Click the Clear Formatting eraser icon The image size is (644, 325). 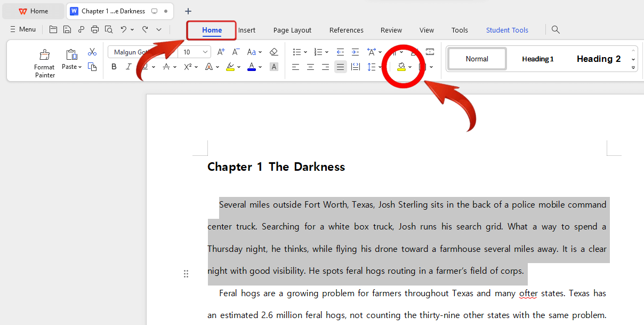tap(273, 52)
